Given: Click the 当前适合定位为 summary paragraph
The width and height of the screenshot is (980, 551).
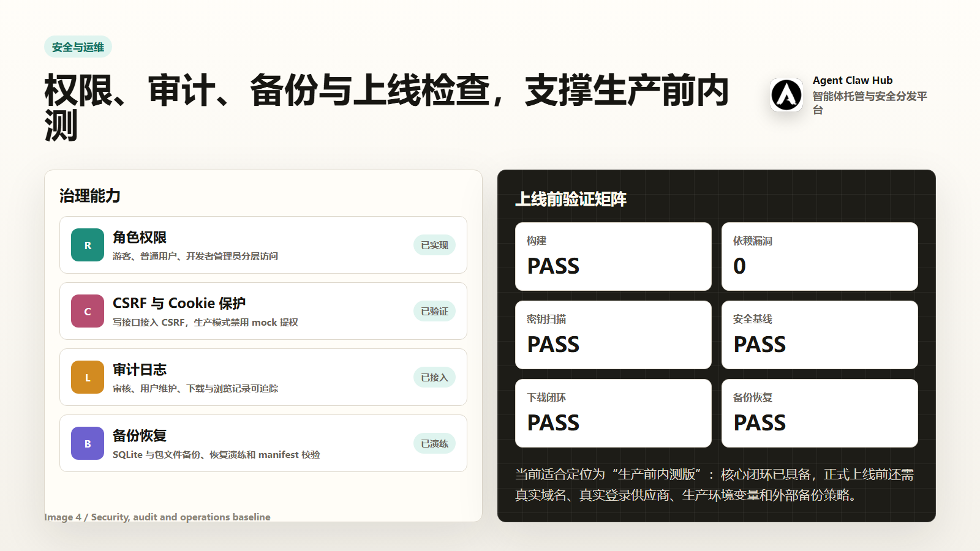Looking at the screenshot, I should pyautogui.click(x=714, y=484).
